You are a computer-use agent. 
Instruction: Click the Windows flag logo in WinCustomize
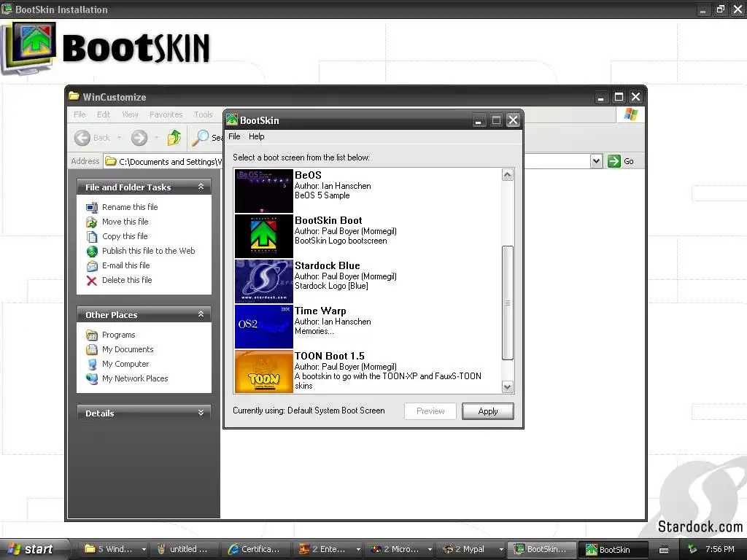[631, 114]
